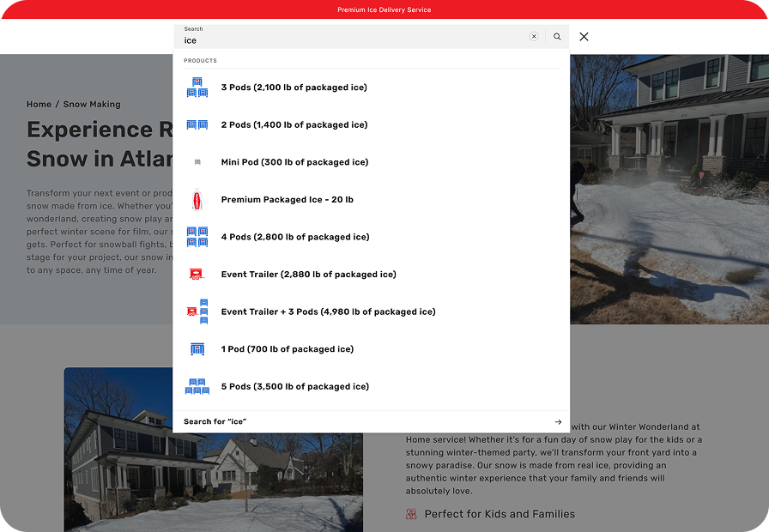Viewport: 769px width, 532px height.
Task: Close the search overlay with X
Action: pos(584,37)
